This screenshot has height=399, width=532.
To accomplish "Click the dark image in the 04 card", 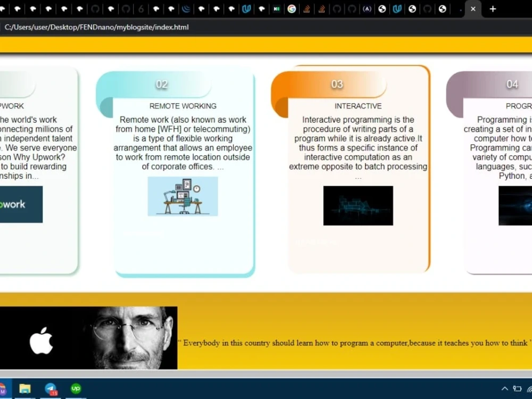I will pyautogui.click(x=515, y=205).
